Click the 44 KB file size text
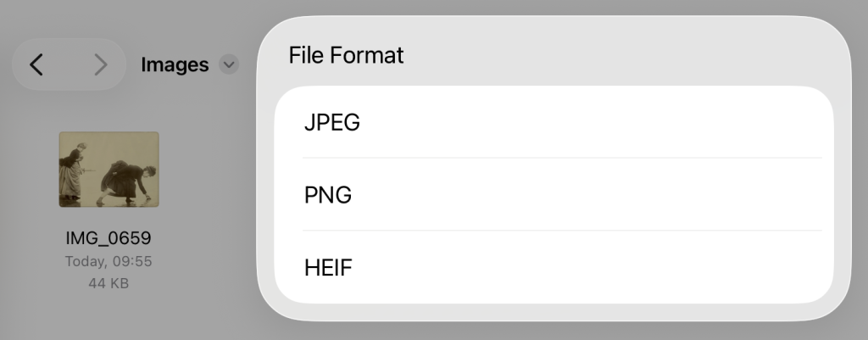This screenshot has height=340, width=868. point(108,283)
